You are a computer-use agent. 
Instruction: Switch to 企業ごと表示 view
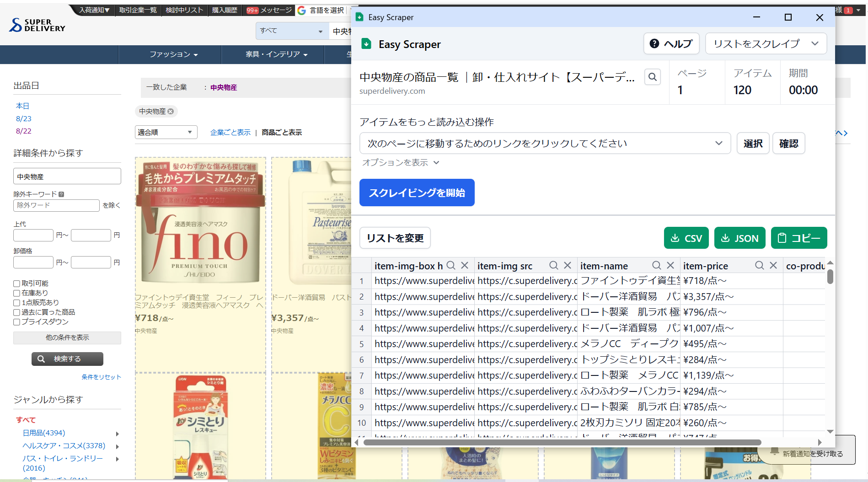click(230, 132)
